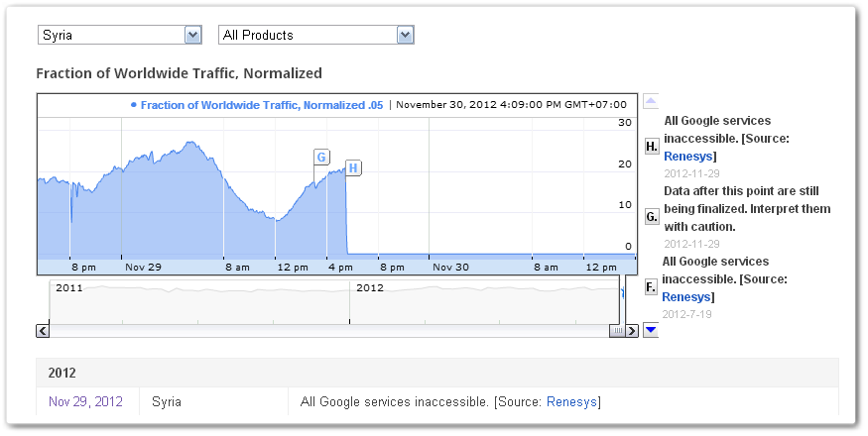Click the Syria dropdown arrow button
The height and width of the screenshot is (436, 868).
point(192,35)
